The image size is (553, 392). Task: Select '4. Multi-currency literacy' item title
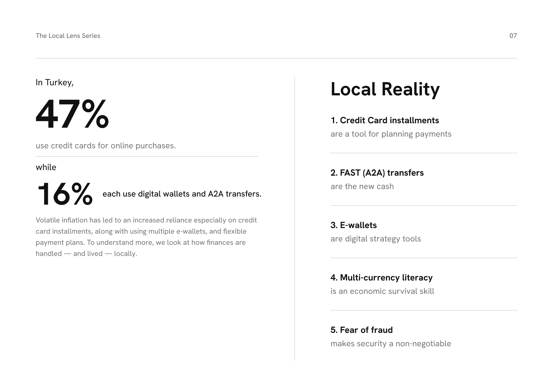(381, 278)
